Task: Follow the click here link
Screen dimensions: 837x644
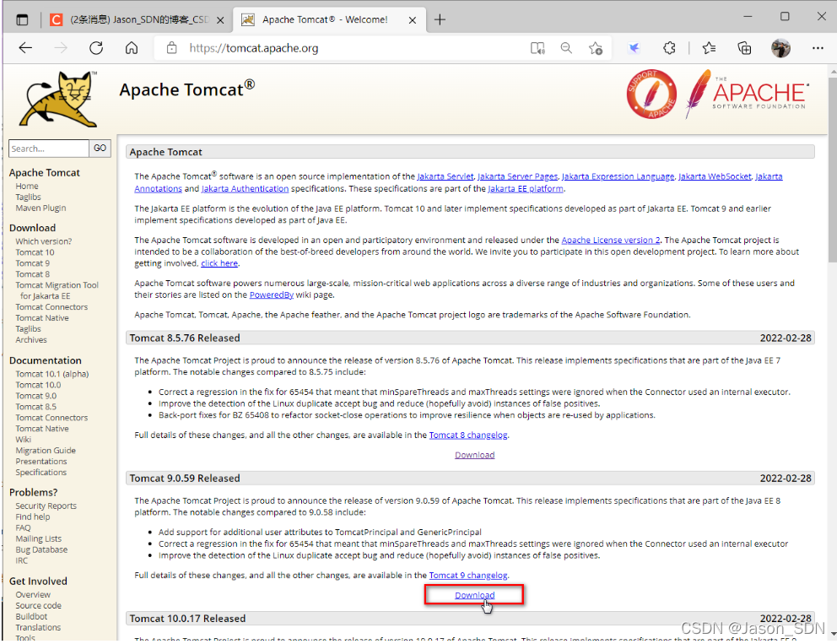Action: (x=219, y=263)
